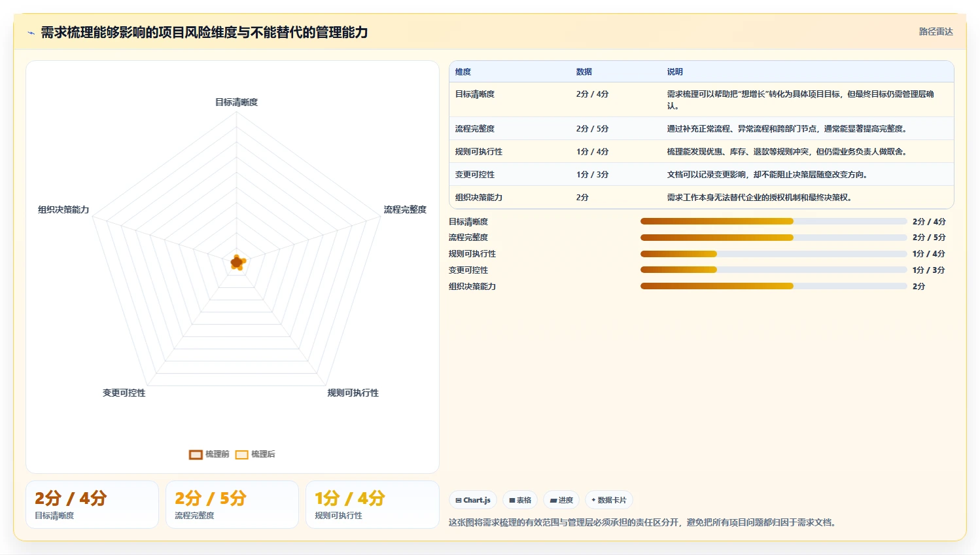Click the 说明 column header
980x555 pixels.
coord(675,72)
